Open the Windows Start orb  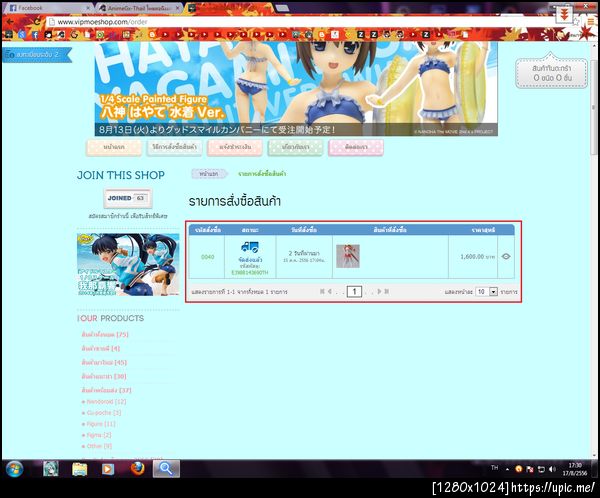pyautogui.click(x=15, y=469)
